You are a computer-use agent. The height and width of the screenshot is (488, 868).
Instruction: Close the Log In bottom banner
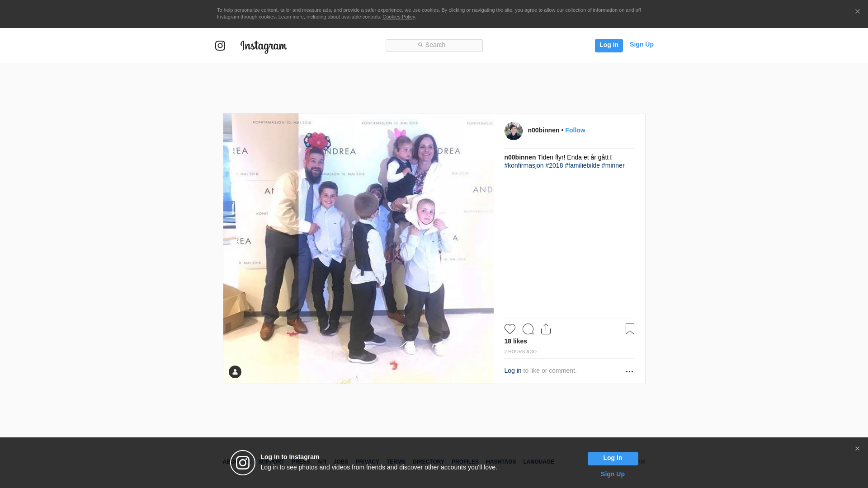pyautogui.click(x=857, y=449)
